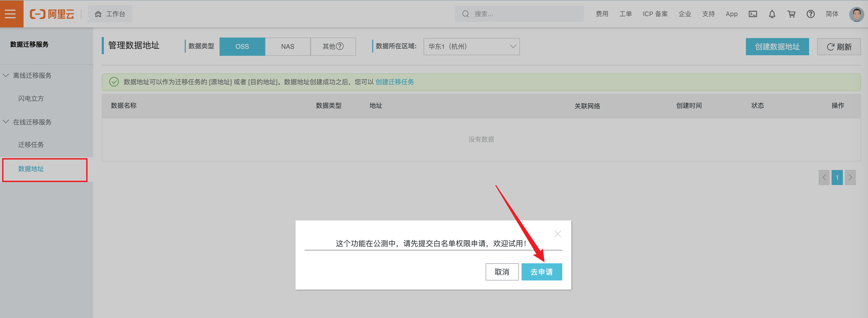Image resolution: width=868 pixels, height=318 pixels.
Task: Click the Alibaba Cloud logo
Action: click(x=52, y=14)
